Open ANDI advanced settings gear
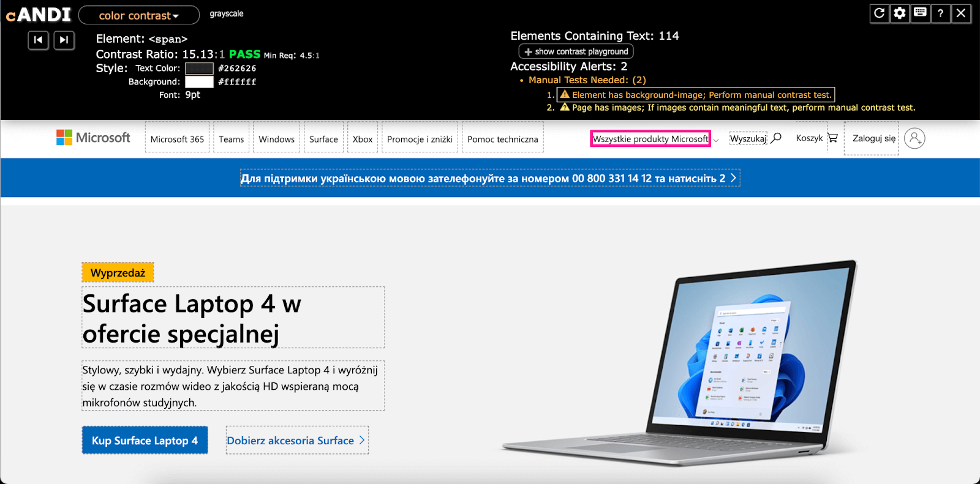The image size is (980, 484). (900, 13)
